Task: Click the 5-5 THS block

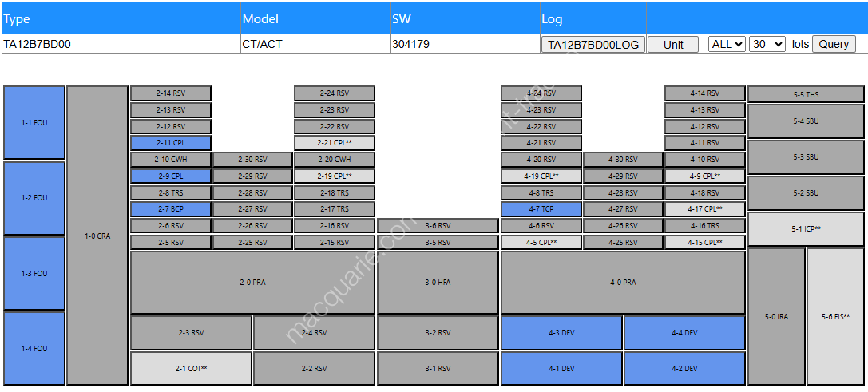Action: [807, 94]
